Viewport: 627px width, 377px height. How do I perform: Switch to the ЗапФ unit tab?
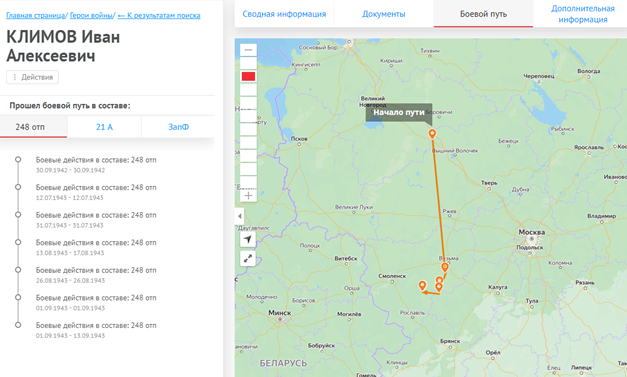[x=178, y=127]
